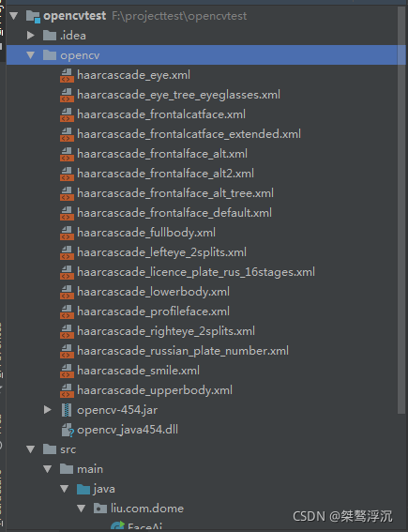This screenshot has height=532, width=408.
Task: Click the liu.com.dome package icon
Action: tap(100, 509)
